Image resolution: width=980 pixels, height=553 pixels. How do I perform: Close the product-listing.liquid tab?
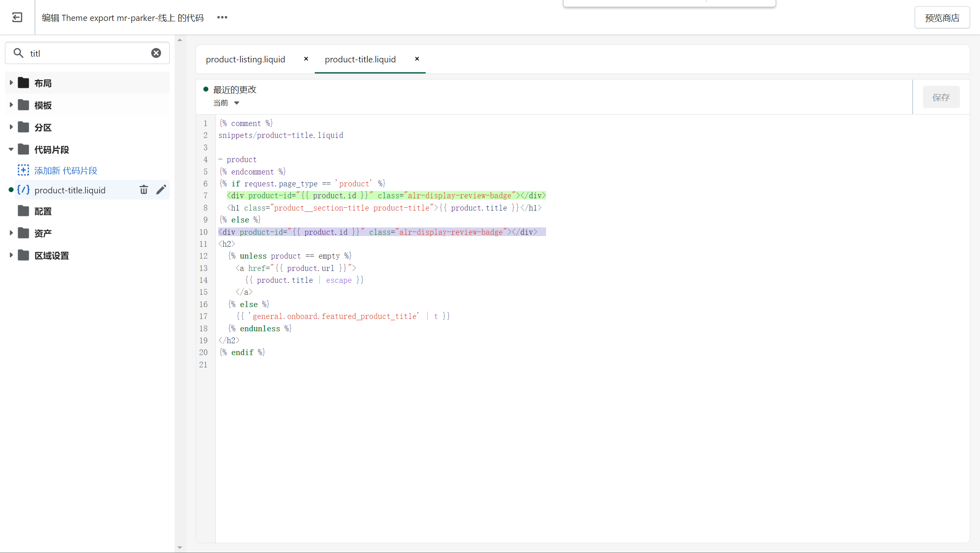[x=306, y=59]
